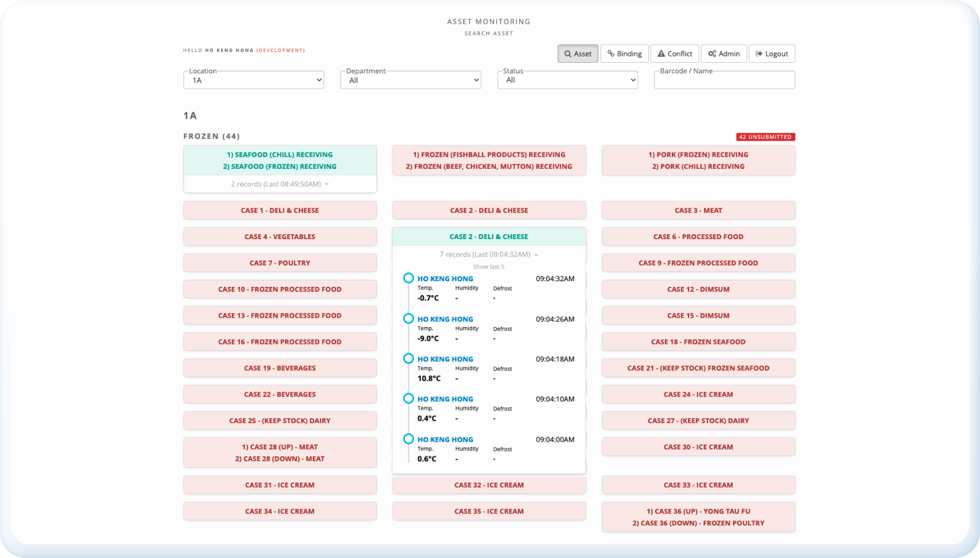Image resolution: width=980 pixels, height=558 pixels.
Task: Open Case 27 - (Keep Stock) Dairy
Action: tap(699, 421)
